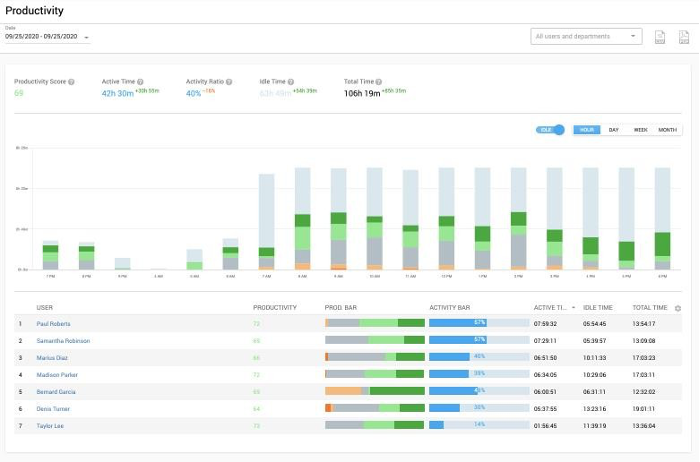Switch chart to DAY view

614,130
